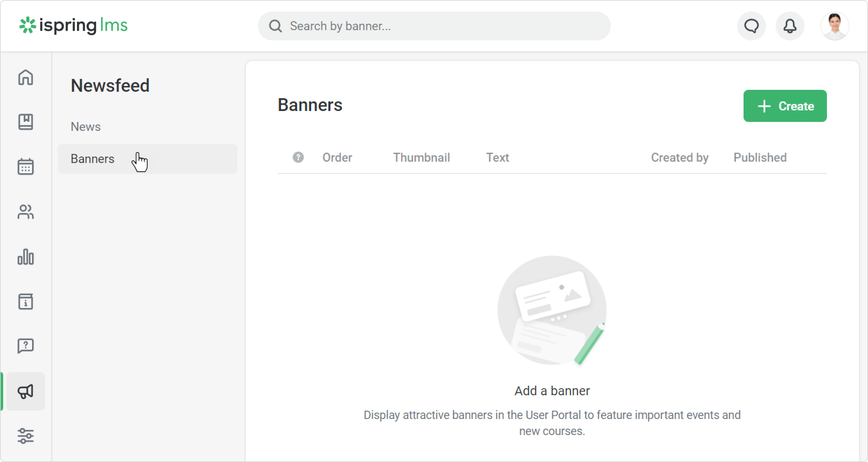This screenshot has height=462, width=868.
Task: Click the Created by column header
Action: pyautogui.click(x=679, y=158)
